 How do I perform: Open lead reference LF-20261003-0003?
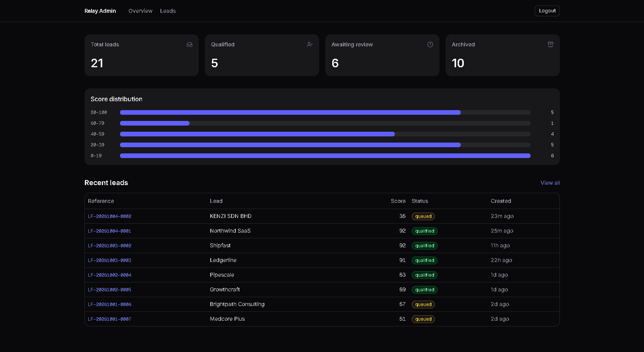pos(110,260)
